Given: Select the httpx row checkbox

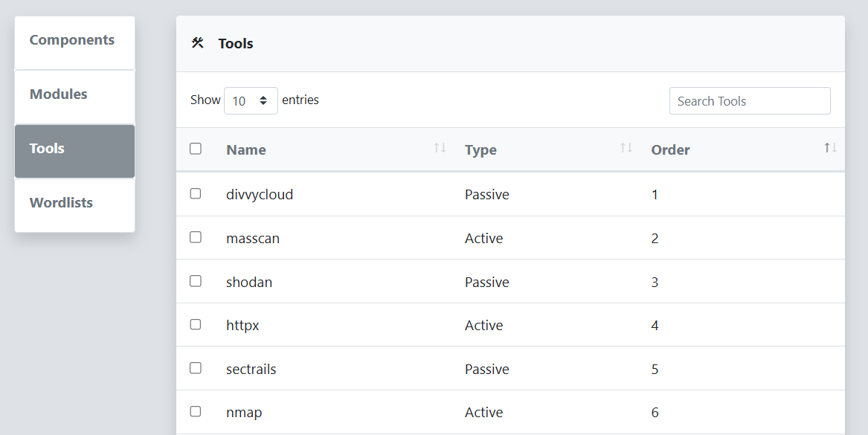Looking at the screenshot, I should coord(196,323).
